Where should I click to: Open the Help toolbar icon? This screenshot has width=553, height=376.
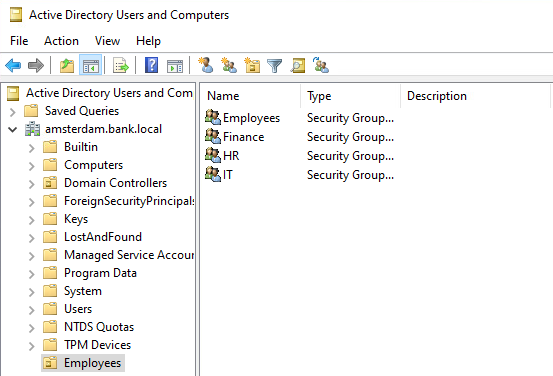pyautogui.click(x=152, y=66)
